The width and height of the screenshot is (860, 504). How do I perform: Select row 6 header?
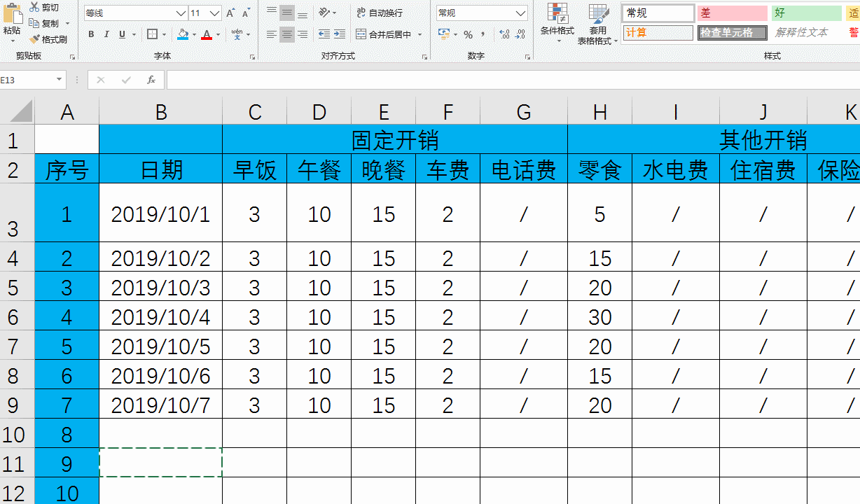click(17, 317)
